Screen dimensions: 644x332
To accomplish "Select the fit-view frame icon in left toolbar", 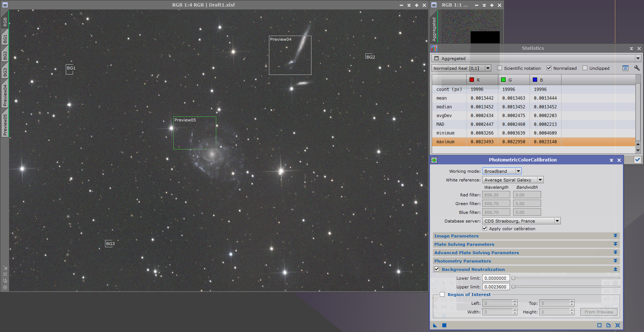I will (5, 274).
